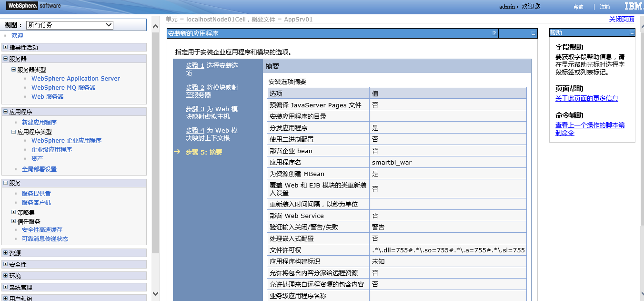Open 安全性高速缓存 link

pyautogui.click(x=42, y=230)
